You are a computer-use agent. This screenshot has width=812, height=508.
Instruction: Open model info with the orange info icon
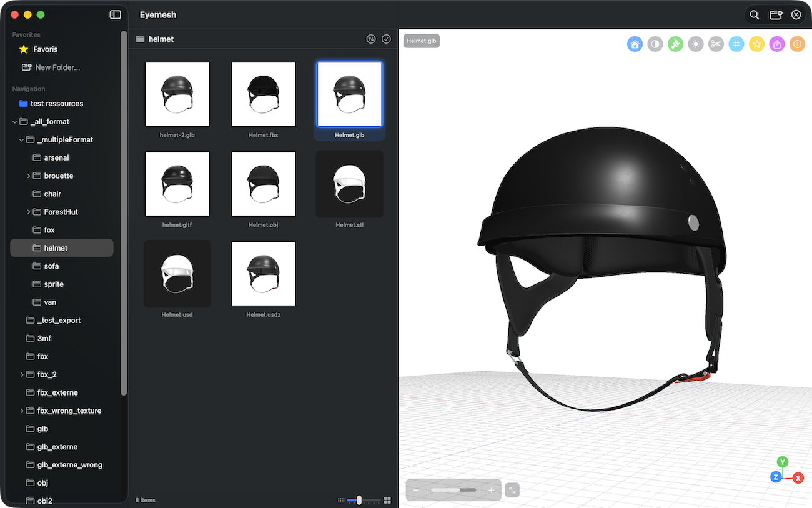tap(797, 44)
